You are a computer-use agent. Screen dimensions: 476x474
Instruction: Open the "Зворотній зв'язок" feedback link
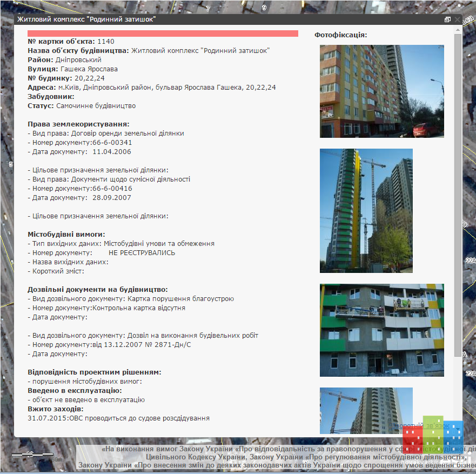point(420,426)
